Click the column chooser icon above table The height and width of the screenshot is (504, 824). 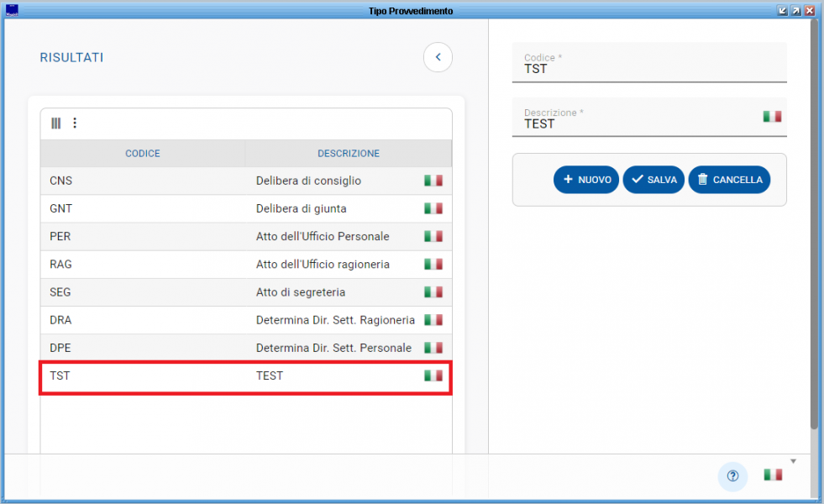(56, 123)
